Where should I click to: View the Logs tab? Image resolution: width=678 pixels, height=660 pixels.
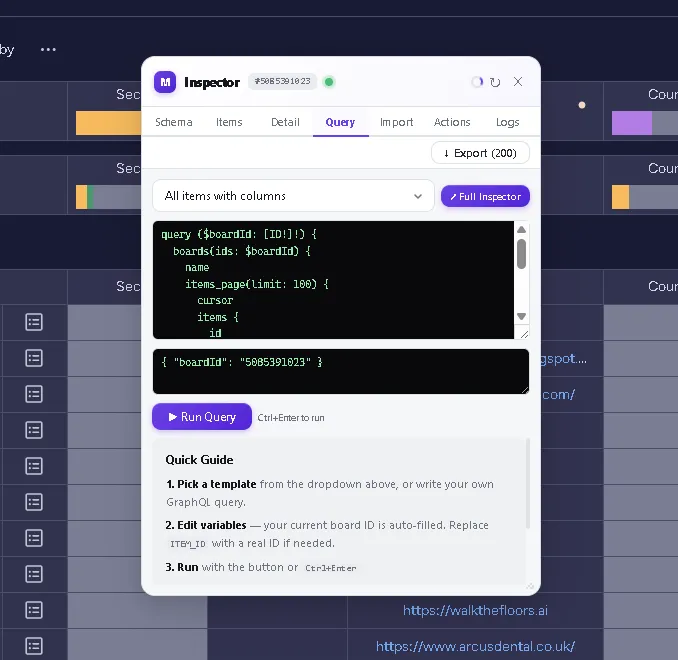click(x=508, y=122)
